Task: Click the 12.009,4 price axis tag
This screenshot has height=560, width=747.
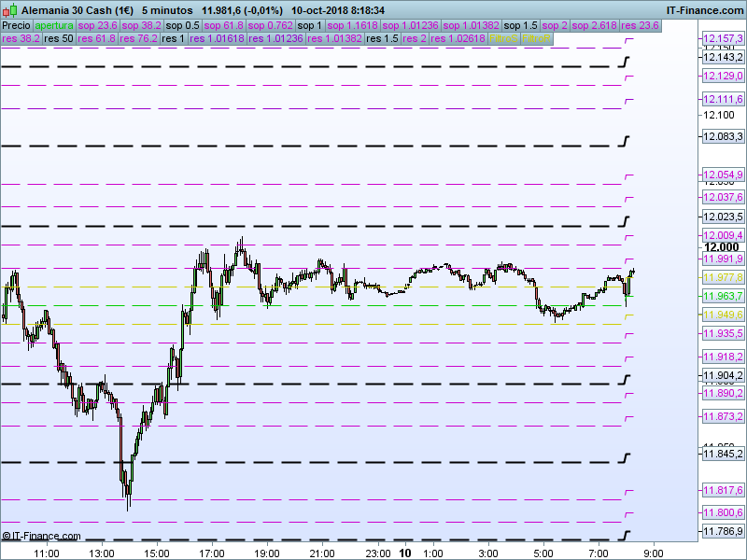Action: (x=723, y=235)
